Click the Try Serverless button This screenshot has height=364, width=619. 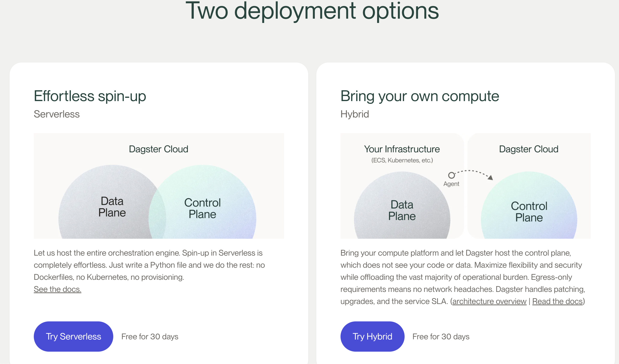[x=73, y=336]
